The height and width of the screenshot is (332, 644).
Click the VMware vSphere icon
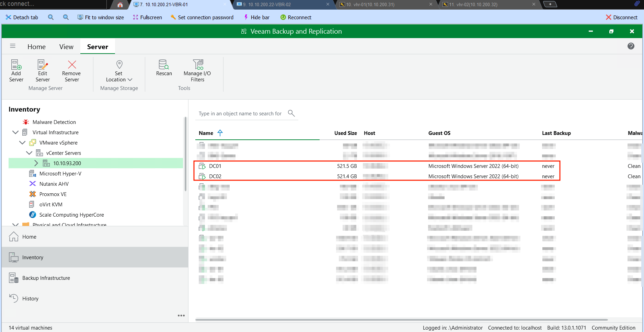[x=33, y=142]
